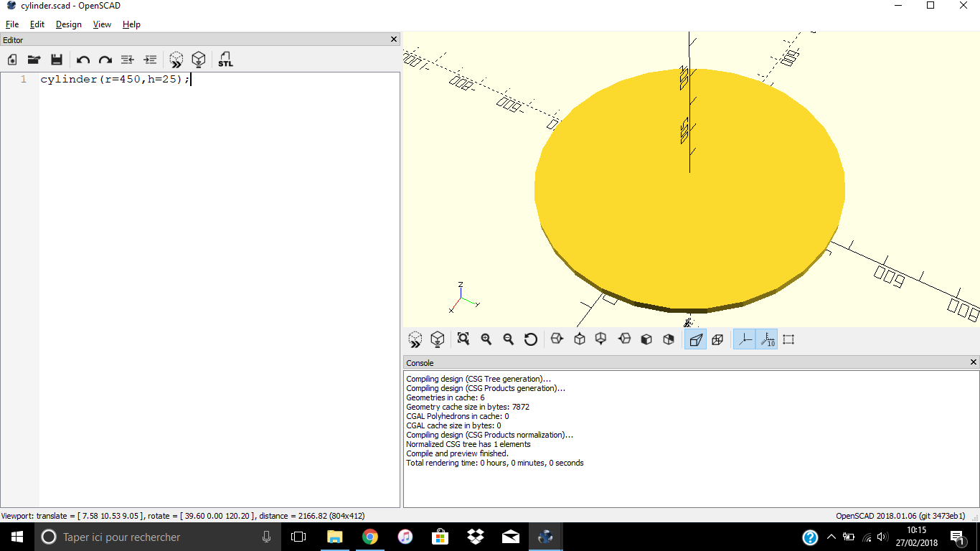Zoom in using the viewport toolbar
This screenshot has width=980, height=551.
(x=486, y=339)
